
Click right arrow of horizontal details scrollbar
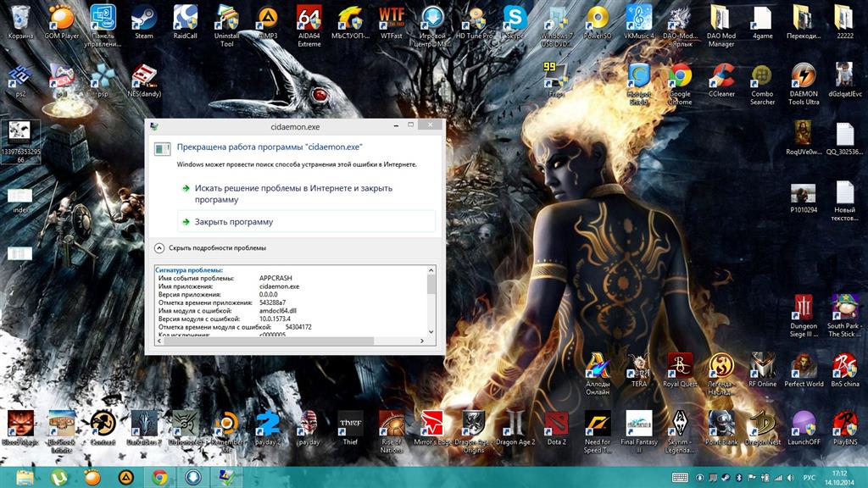(x=422, y=341)
